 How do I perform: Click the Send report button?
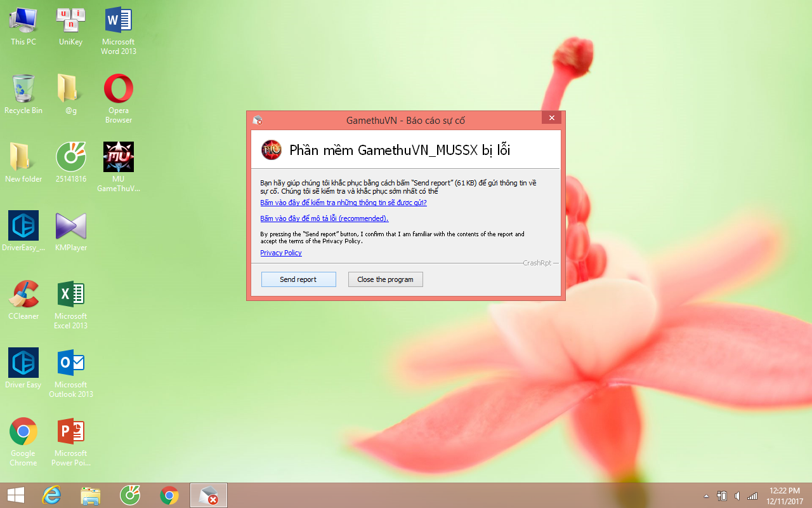coord(298,279)
